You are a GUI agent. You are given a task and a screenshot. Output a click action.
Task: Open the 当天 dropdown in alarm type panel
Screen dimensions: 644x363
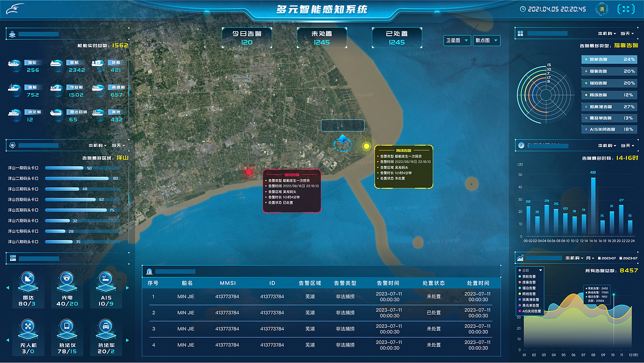(627, 33)
